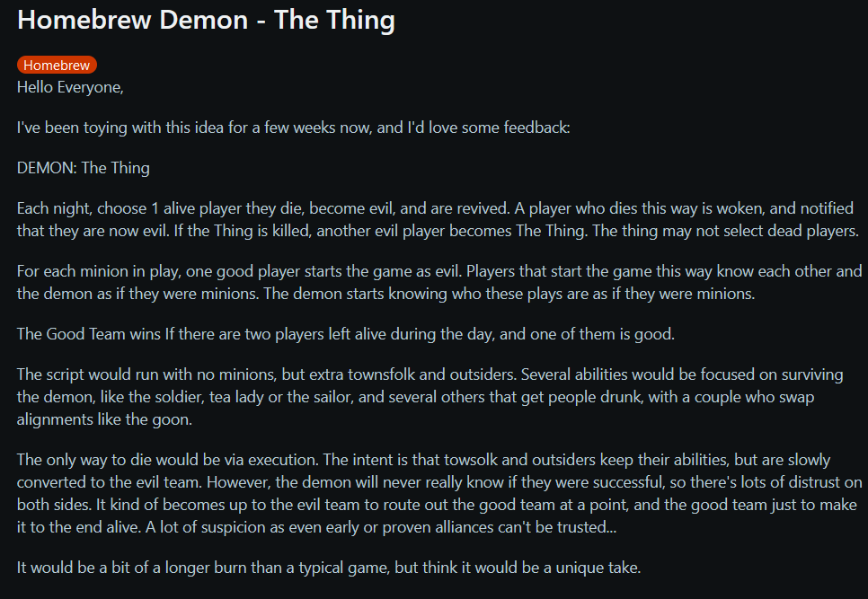Click the 'DEMON: The Thing' heading line
The width and height of the screenshot is (868, 599).
(x=83, y=168)
